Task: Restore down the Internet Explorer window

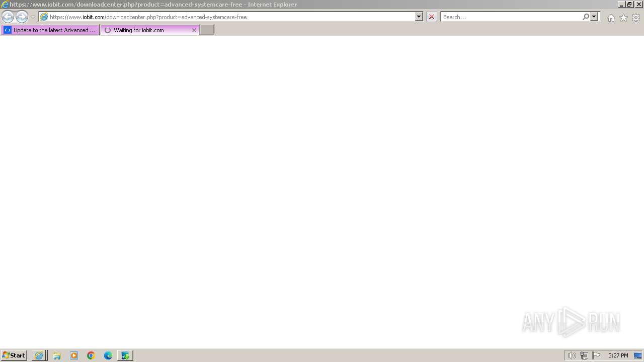Action: tap(630, 5)
